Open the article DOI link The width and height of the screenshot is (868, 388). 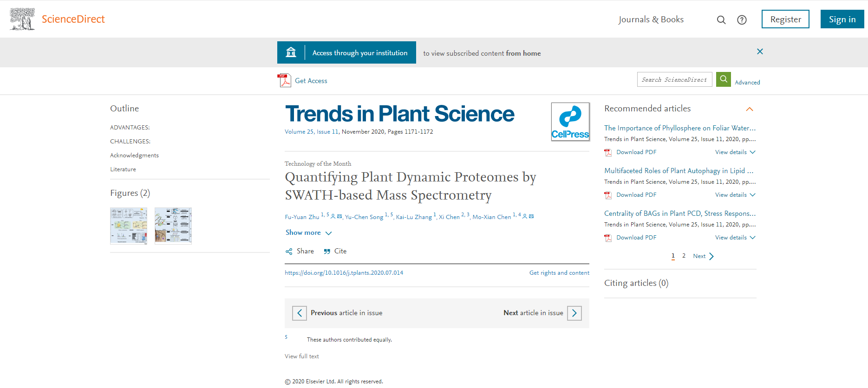(x=344, y=273)
